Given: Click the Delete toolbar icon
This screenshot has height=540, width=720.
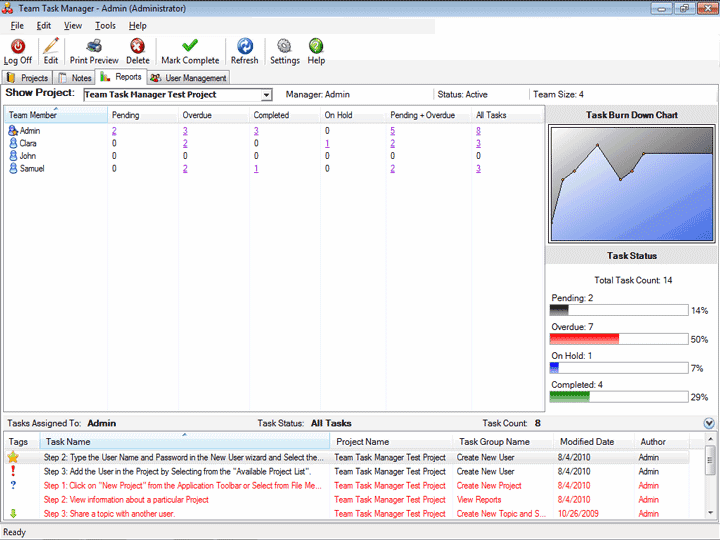Looking at the screenshot, I should tap(137, 47).
